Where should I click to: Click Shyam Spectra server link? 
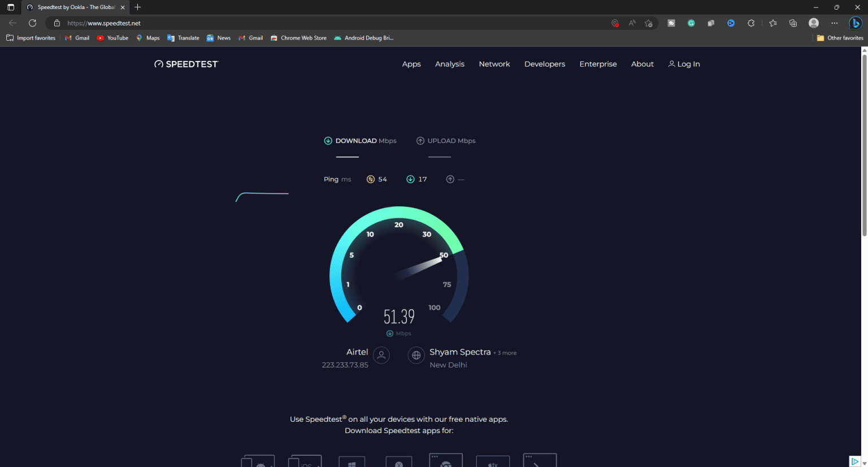click(460, 352)
